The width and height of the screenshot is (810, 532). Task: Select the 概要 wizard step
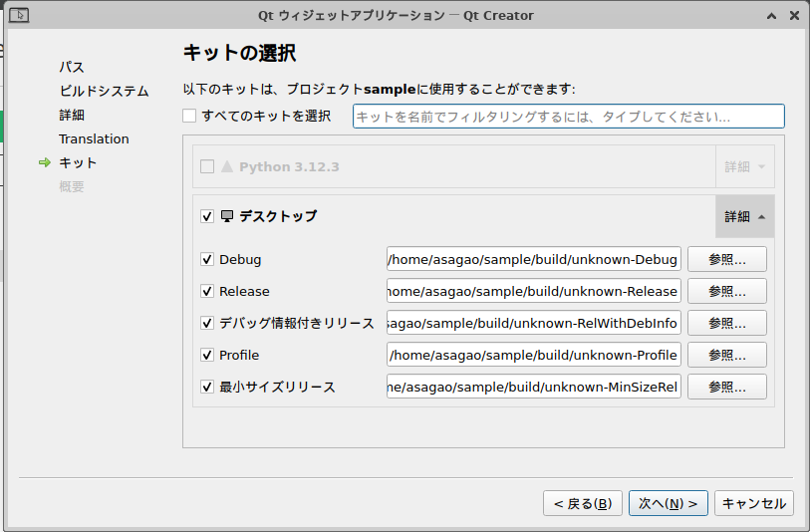click(x=72, y=186)
